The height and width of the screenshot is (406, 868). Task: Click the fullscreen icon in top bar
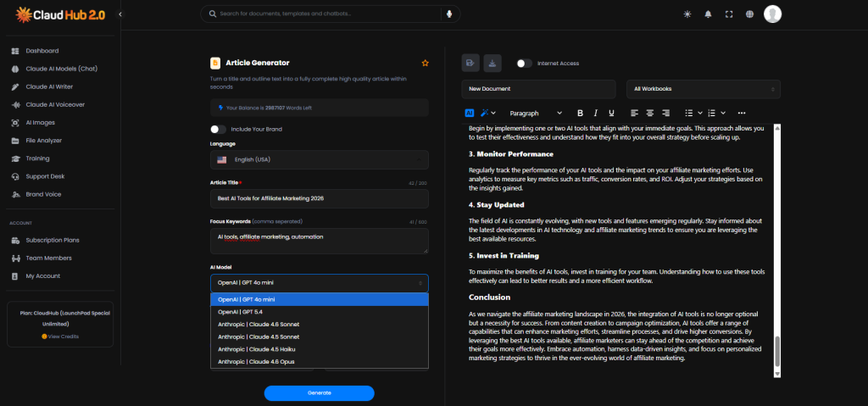(x=729, y=14)
